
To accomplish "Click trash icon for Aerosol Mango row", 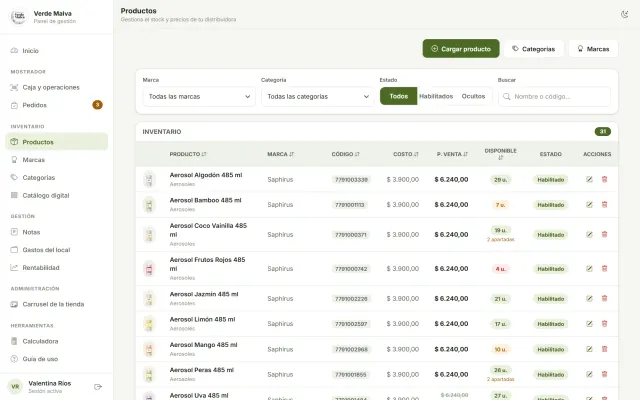I will pos(604,349).
